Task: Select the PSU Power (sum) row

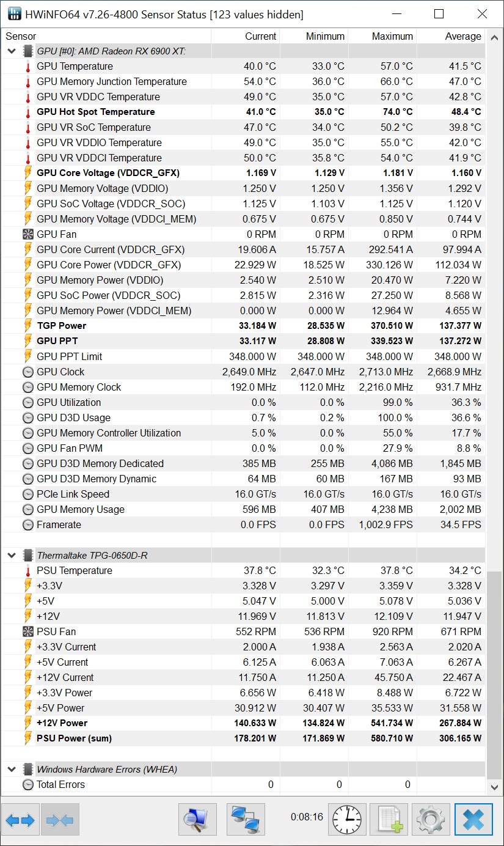Action: click(x=74, y=738)
